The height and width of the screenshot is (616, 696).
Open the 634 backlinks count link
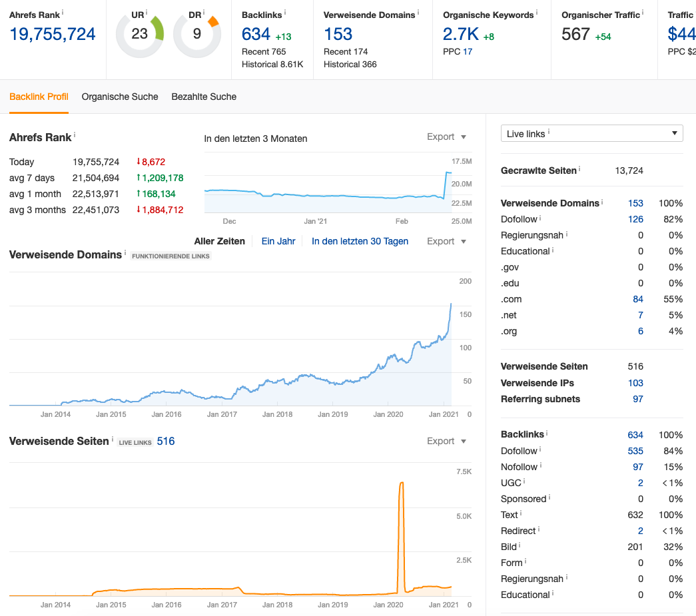pyautogui.click(x=635, y=435)
